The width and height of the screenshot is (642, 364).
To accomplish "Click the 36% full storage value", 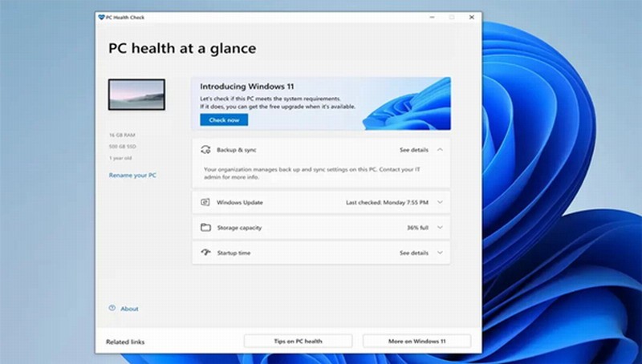I will coord(417,228).
